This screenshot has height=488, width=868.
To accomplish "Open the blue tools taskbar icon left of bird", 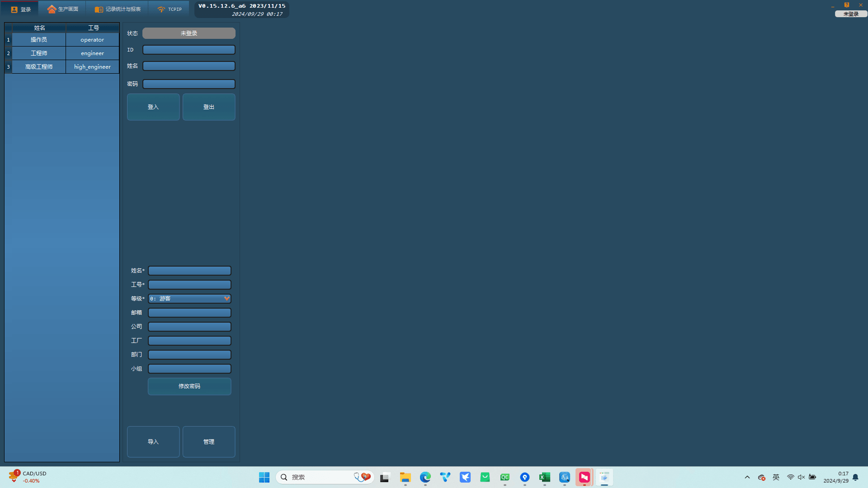I will click(x=445, y=477).
